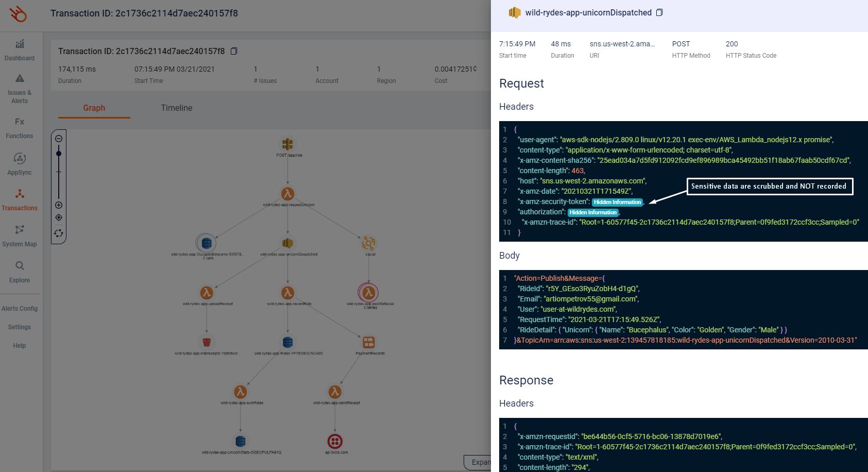Click the Request section heading
The width and height of the screenshot is (868, 472).
[x=521, y=83]
